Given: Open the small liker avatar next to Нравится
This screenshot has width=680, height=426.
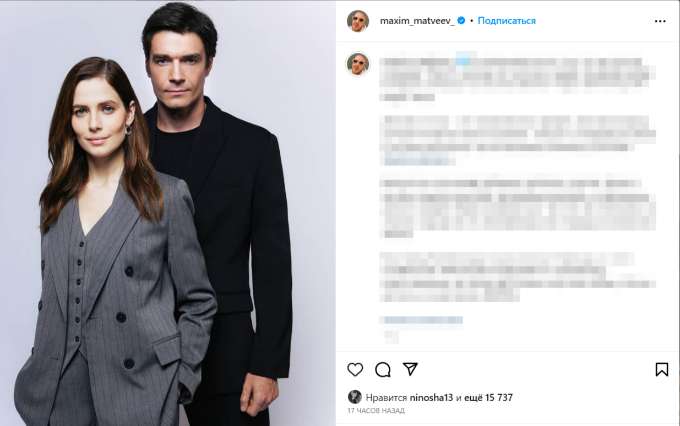Looking at the screenshot, I should pos(354,397).
